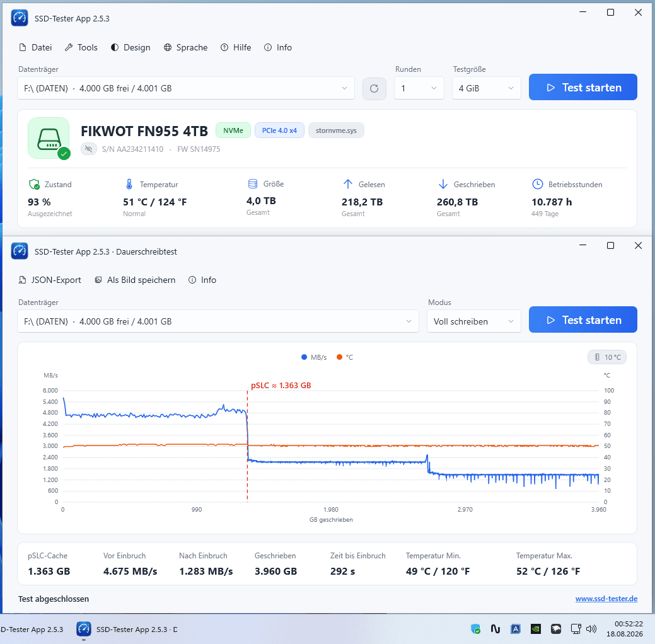Open the Modus Voll schreiben dropdown

point(474,321)
